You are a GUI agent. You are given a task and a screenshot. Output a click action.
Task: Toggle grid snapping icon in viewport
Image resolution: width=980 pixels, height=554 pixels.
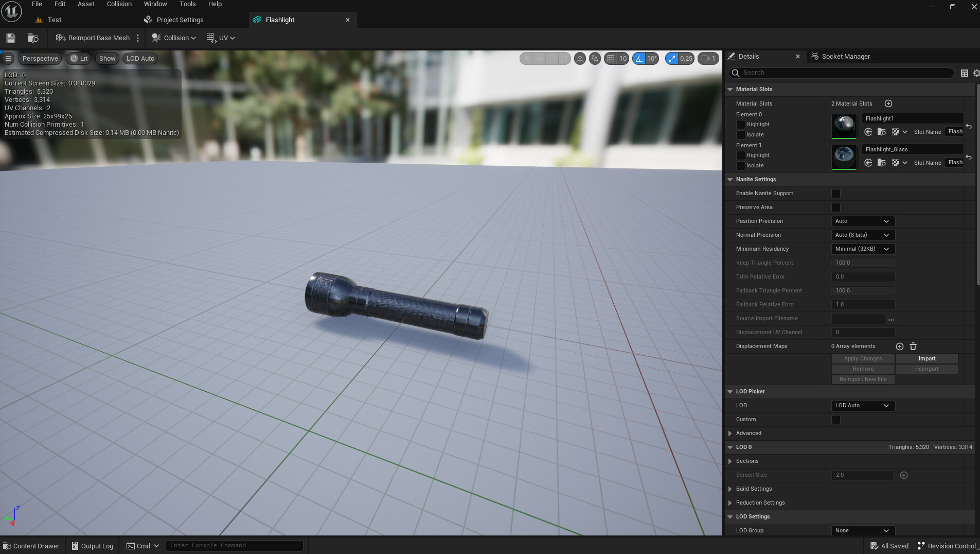(611, 59)
